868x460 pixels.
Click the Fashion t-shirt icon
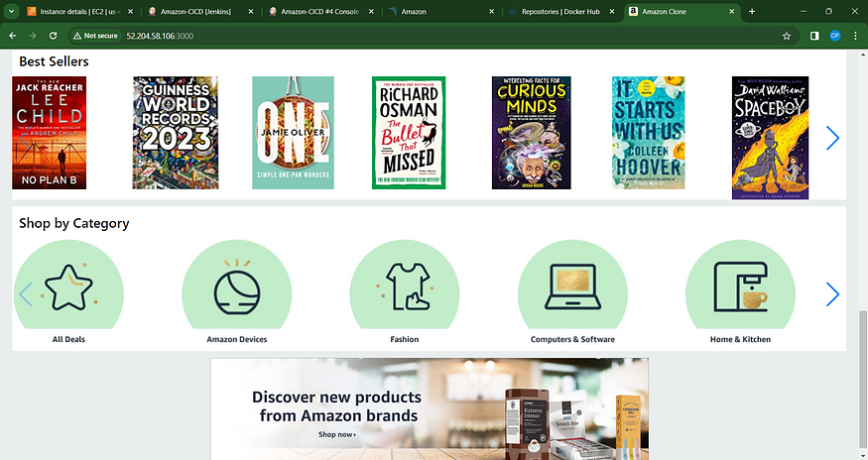pos(405,287)
